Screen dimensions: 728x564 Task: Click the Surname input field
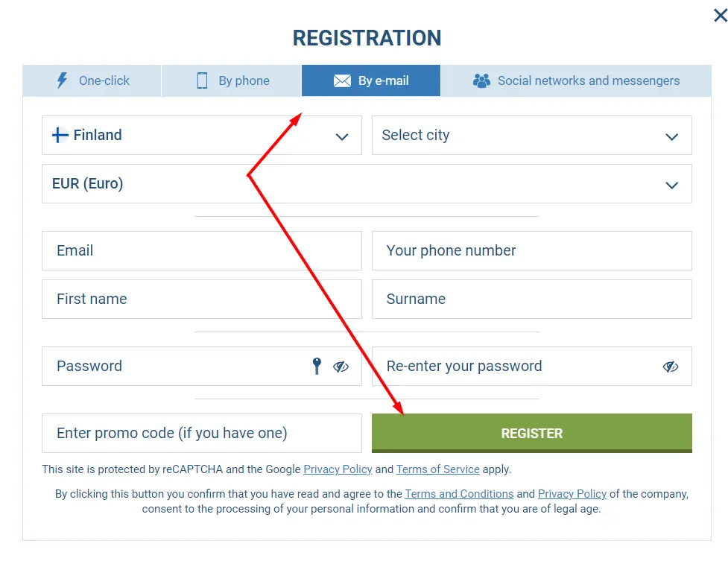pos(531,299)
